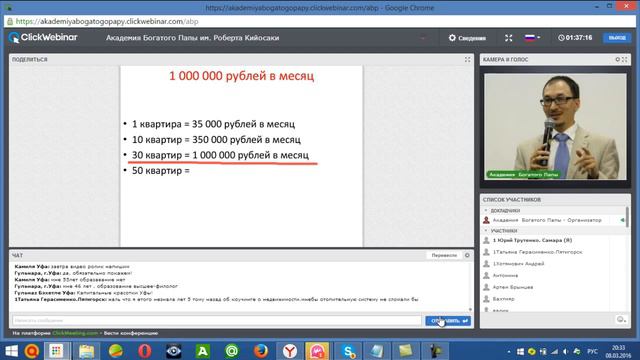Expand the Поделиться panel to fullscreen

[467, 60]
